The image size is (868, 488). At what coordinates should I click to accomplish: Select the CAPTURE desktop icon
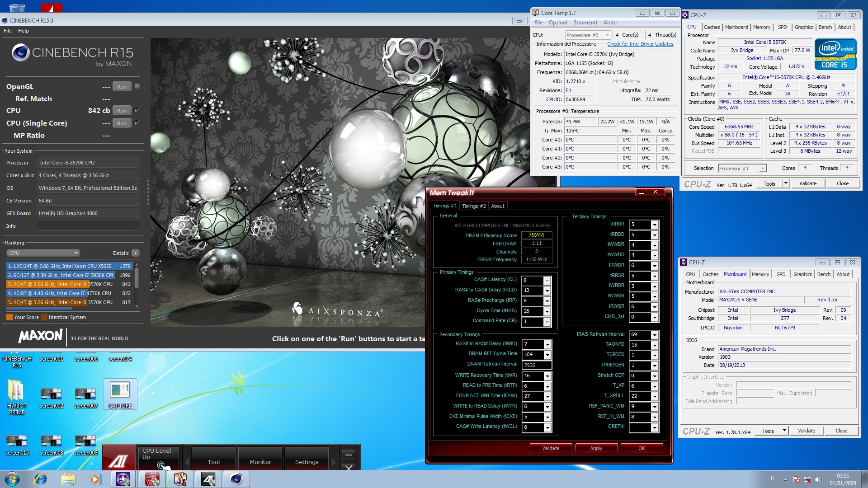click(x=120, y=394)
